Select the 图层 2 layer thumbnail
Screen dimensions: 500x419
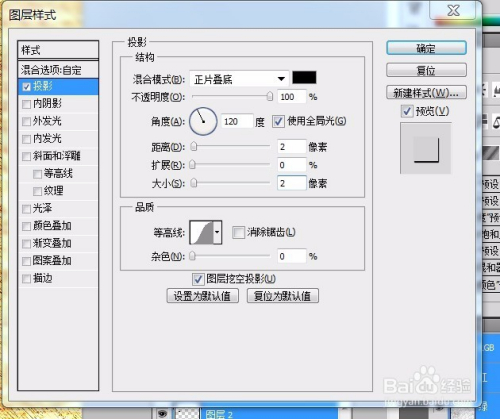187,414
